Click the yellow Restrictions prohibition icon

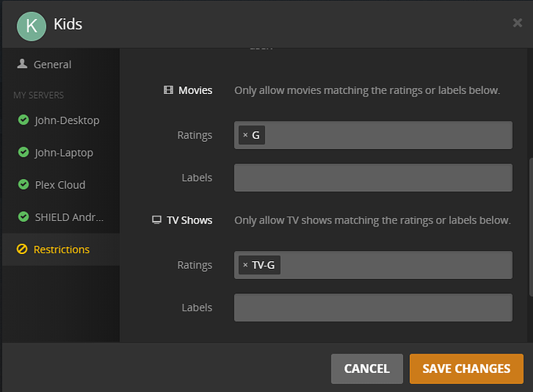pyautogui.click(x=22, y=249)
